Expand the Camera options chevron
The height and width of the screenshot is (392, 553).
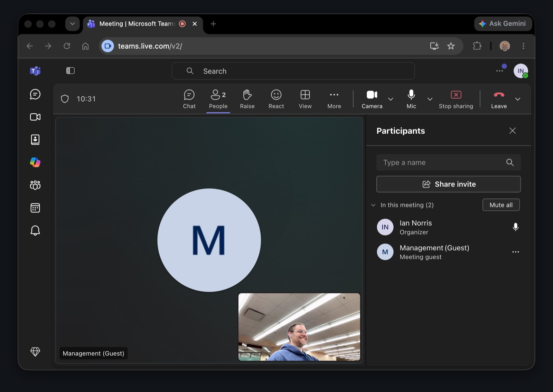(x=391, y=99)
